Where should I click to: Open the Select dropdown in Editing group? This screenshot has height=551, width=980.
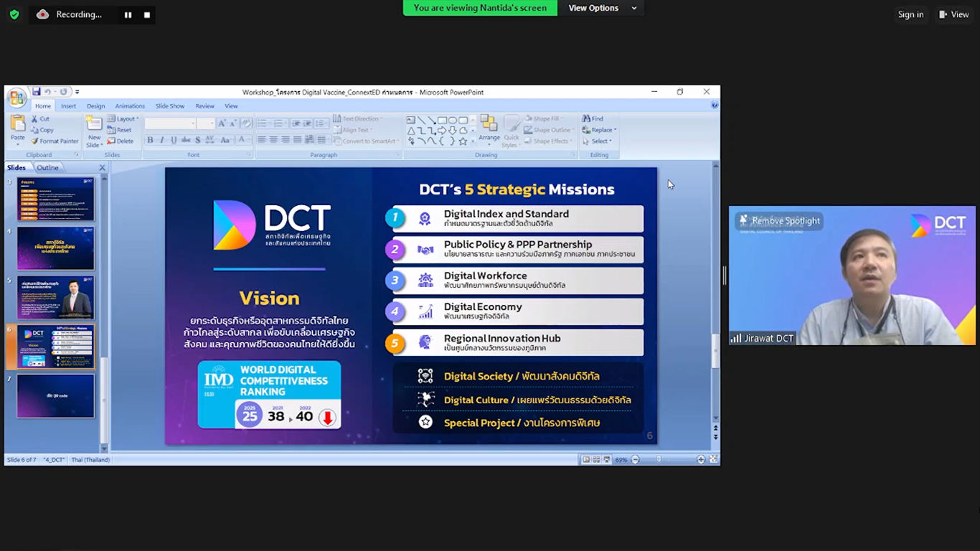click(x=598, y=141)
